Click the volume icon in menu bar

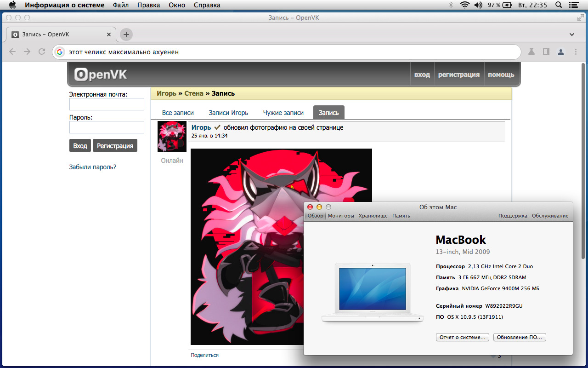478,5
